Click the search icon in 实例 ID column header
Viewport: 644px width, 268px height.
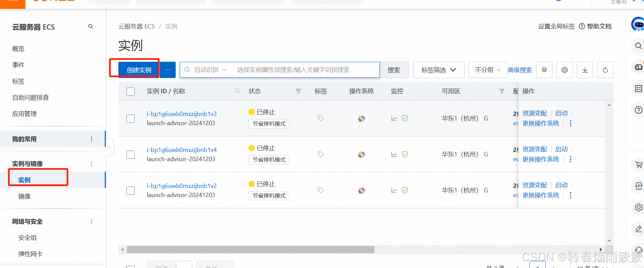point(237,91)
